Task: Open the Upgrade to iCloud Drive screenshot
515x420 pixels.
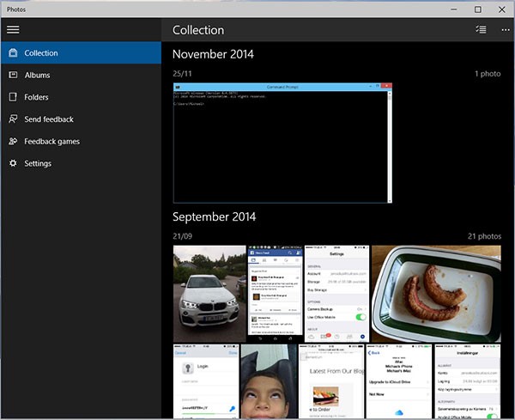Action: click(x=399, y=381)
